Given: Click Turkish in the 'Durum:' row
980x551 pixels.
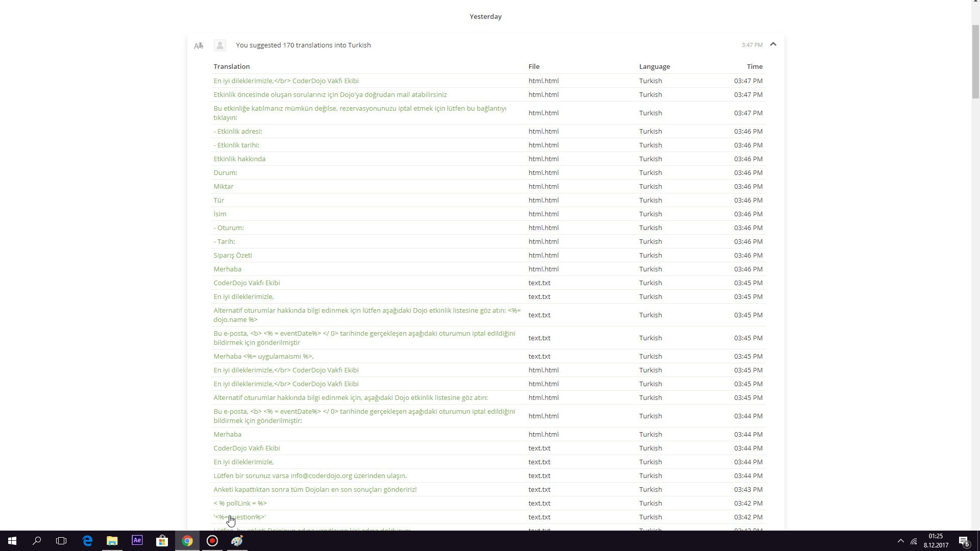Looking at the screenshot, I should 650,173.
